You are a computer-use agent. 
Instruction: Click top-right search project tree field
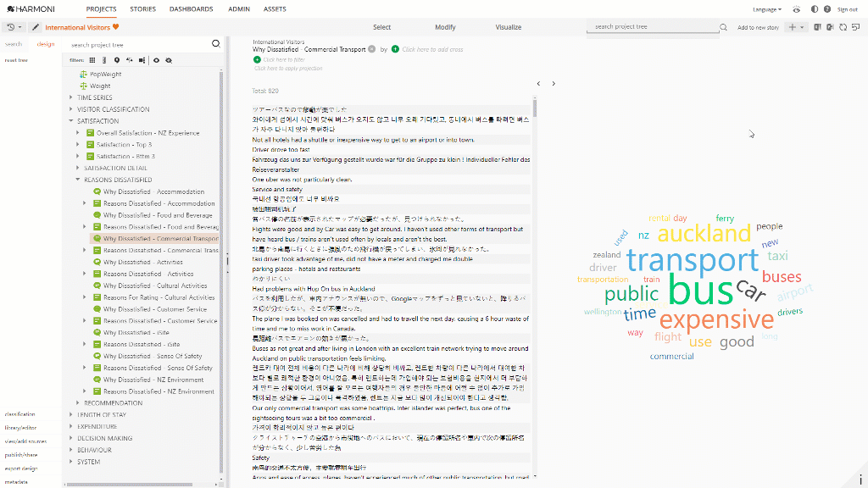click(653, 26)
